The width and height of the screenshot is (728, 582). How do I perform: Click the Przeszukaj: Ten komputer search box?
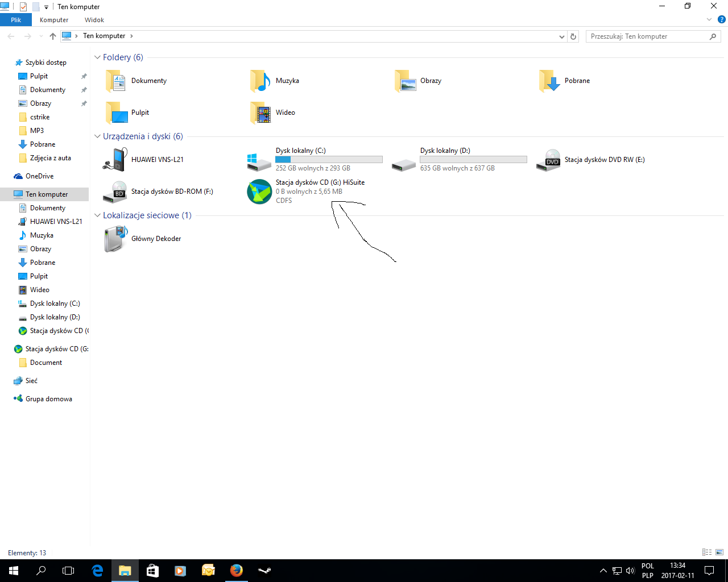click(647, 36)
